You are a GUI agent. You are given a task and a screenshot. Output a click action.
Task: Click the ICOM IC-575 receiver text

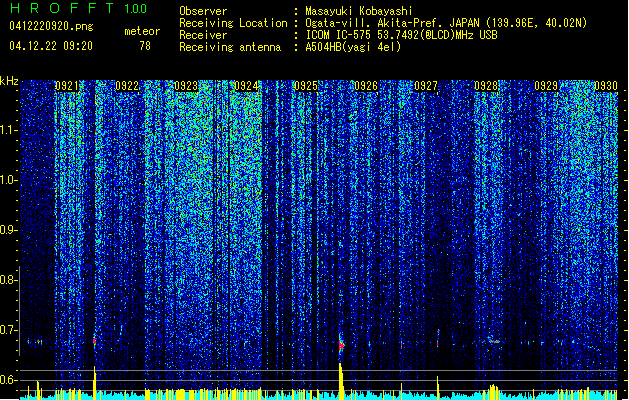pyautogui.click(x=401, y=35)
